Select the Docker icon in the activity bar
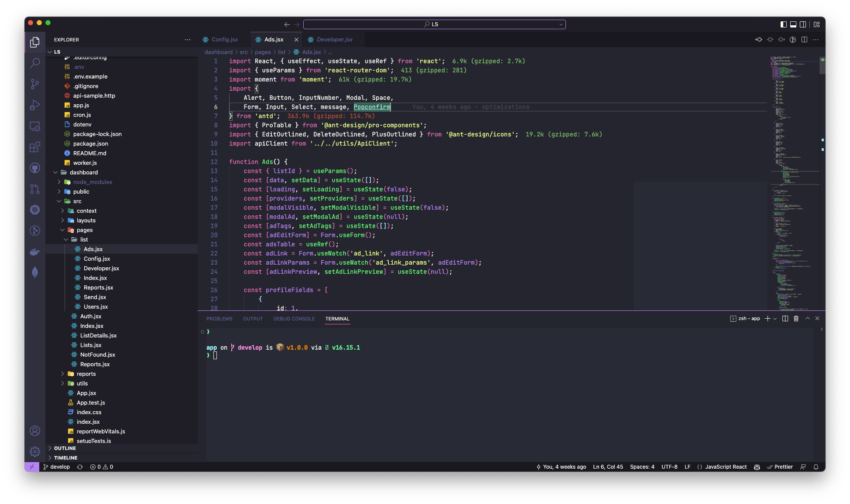This screenshot has height=504, width=850. click(35, 252)
